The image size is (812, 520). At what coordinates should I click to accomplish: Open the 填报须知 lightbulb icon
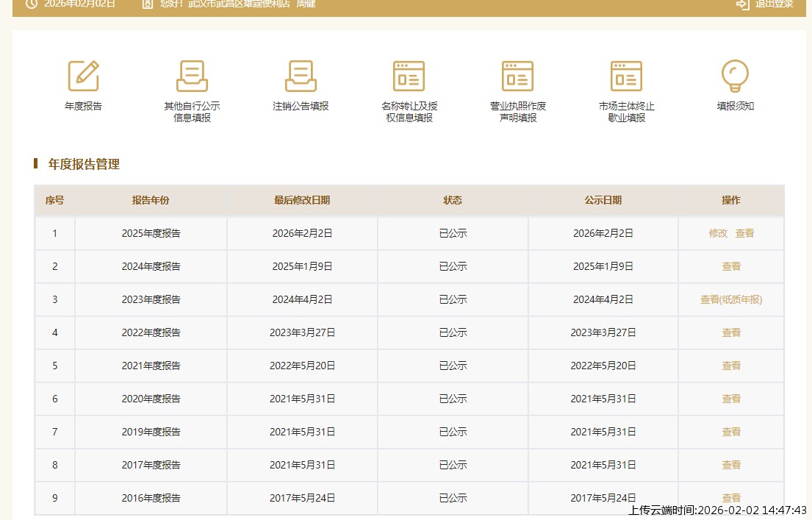(735, 76)
